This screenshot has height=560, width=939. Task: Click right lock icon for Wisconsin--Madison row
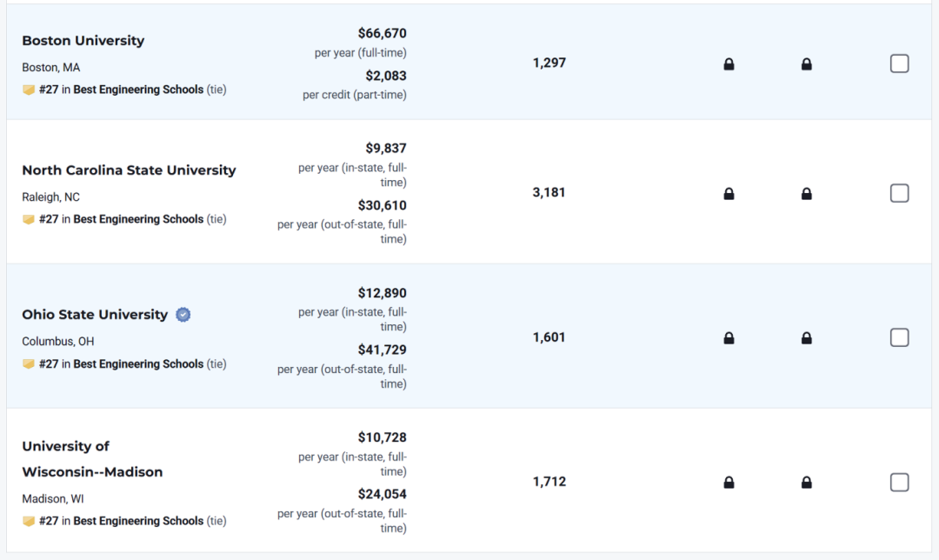806,482
